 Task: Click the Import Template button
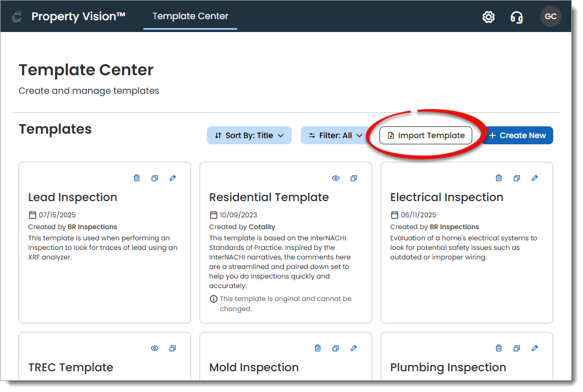426,135
